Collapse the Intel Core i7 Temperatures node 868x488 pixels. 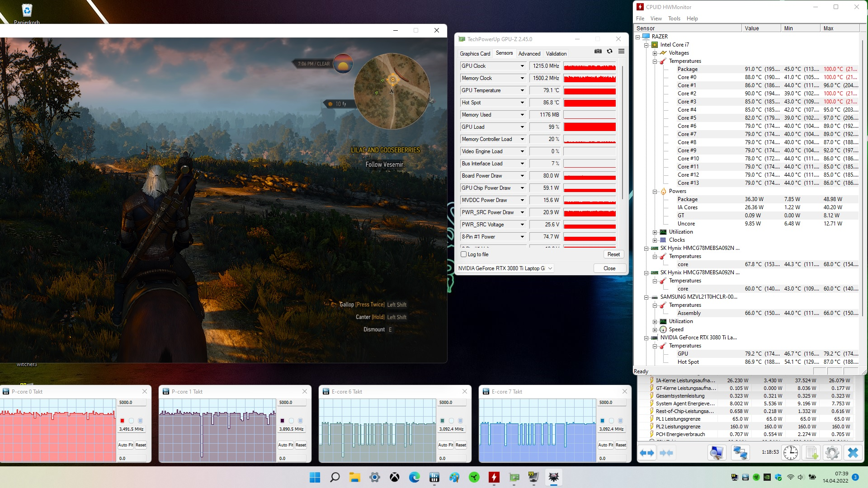[x=655, y=61]
